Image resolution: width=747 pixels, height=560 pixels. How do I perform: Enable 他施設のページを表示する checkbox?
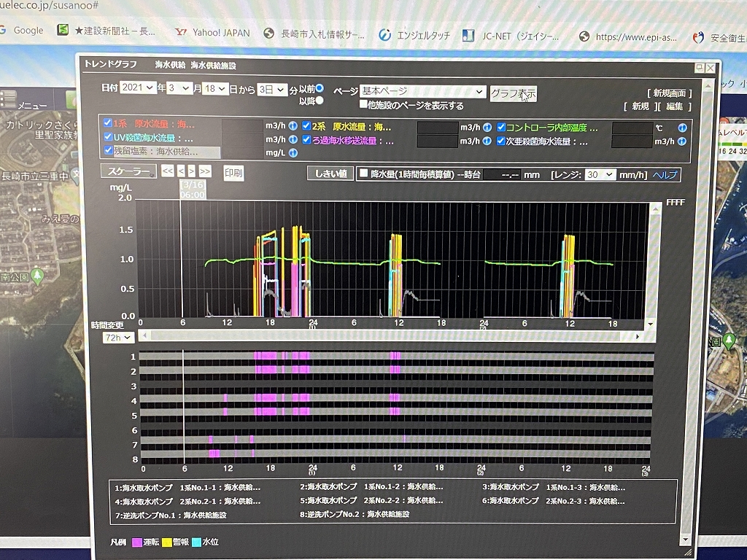click(x=363, y=104)
